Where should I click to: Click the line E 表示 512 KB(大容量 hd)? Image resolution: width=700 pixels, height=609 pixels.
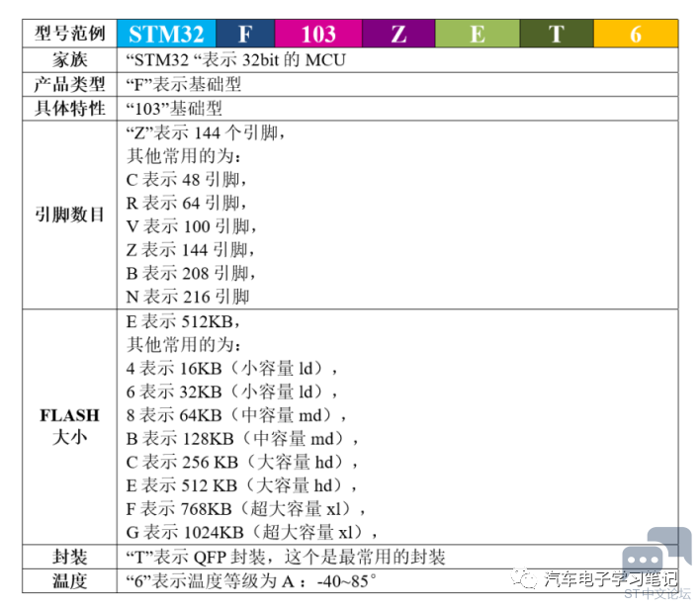241,485
